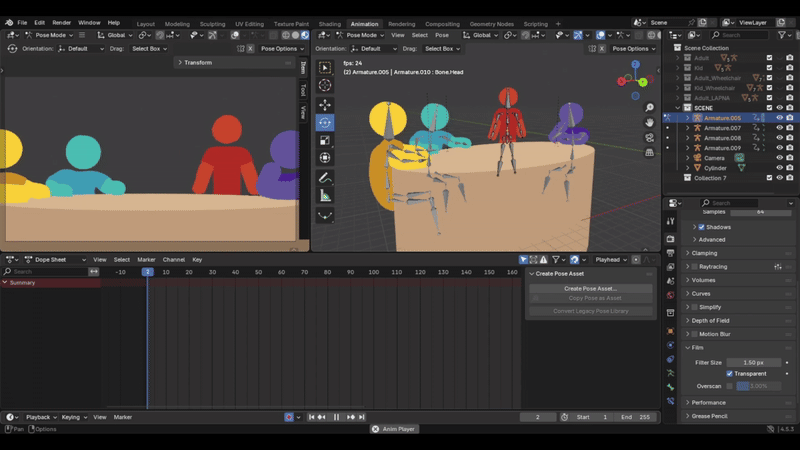Click the Filter Size value field

(x=754, y=362)
